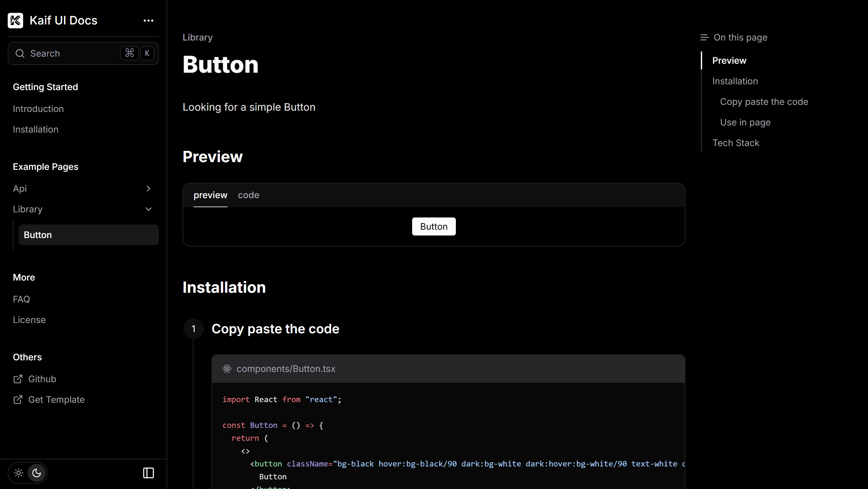Click the sidebar layout toggle icon

(x=149, y=473)
